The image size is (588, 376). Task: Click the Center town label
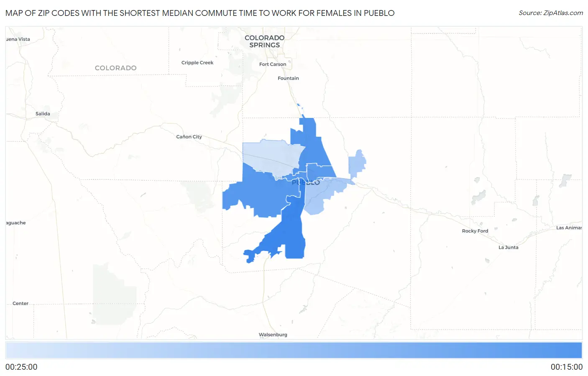[x=20, y=304]
